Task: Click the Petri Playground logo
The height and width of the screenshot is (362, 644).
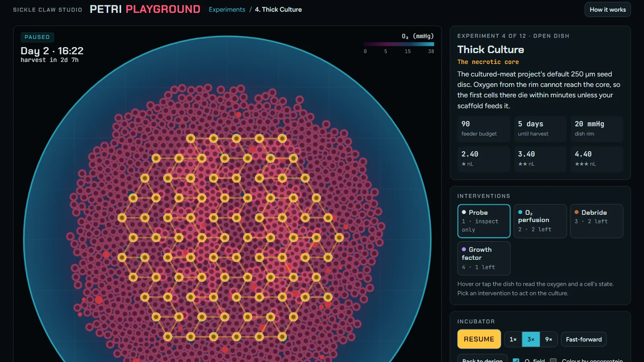Action: [x=145, y=9]
